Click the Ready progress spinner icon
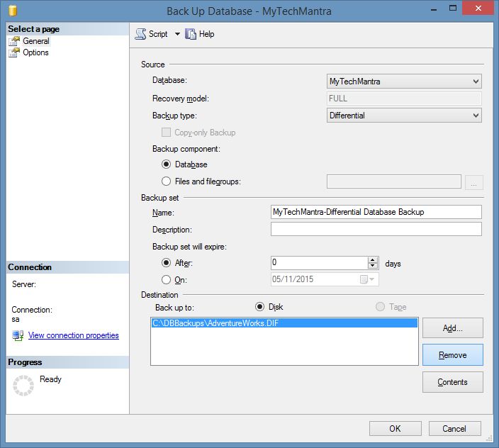The width and height of the screenshot is (499, 448). [23, 386]
